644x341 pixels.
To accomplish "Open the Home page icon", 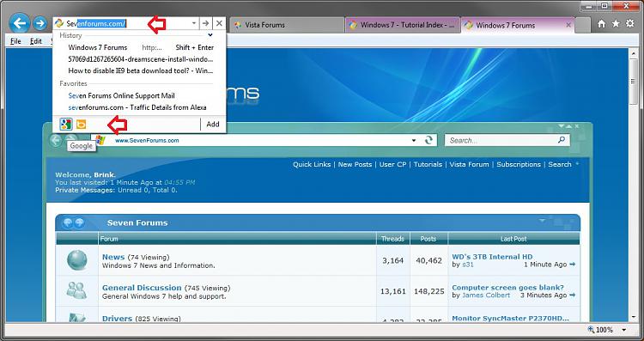I will pyautogui.click(x=601, y=24).
